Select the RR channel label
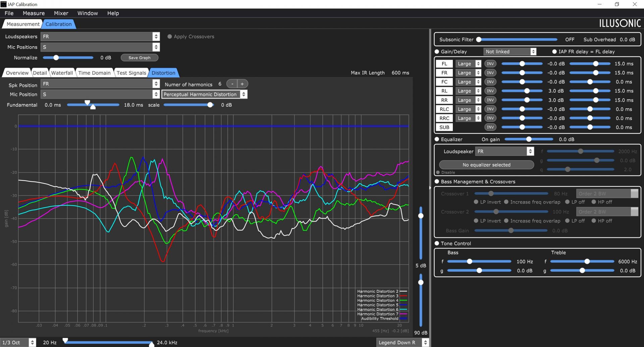 point(444,100)
